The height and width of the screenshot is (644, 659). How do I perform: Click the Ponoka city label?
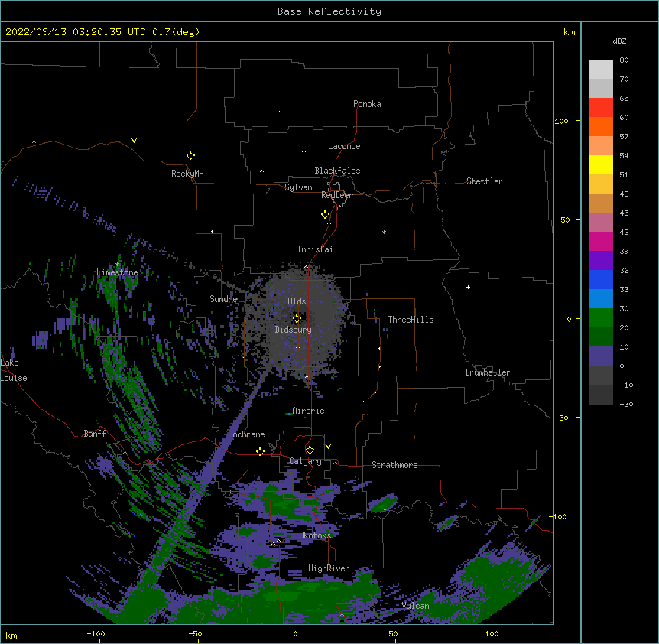point(367,104)
